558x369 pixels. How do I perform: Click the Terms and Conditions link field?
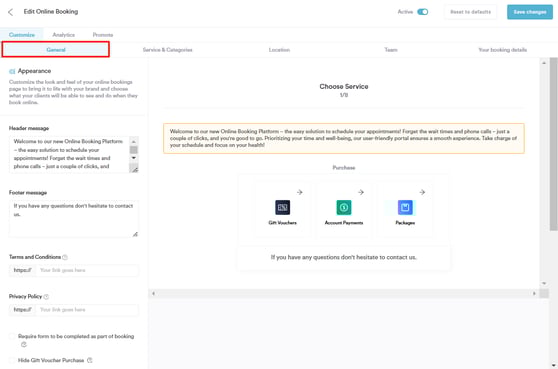[x=87, y=270]
